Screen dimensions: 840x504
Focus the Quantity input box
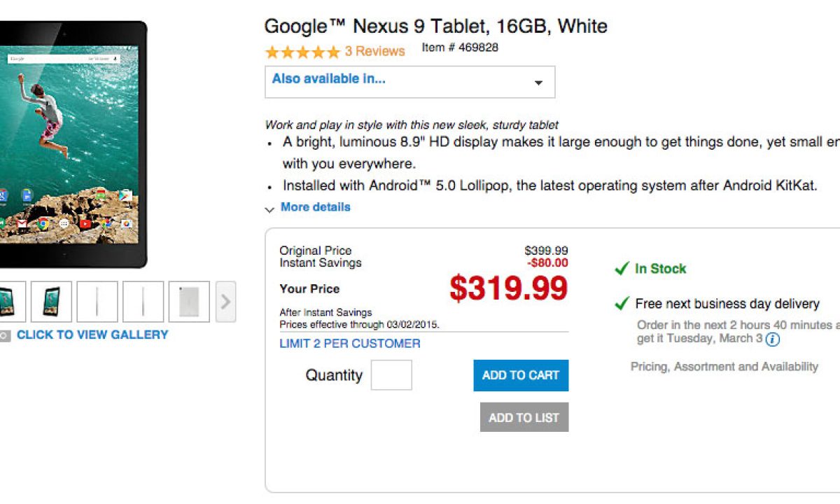pos(391,375)
